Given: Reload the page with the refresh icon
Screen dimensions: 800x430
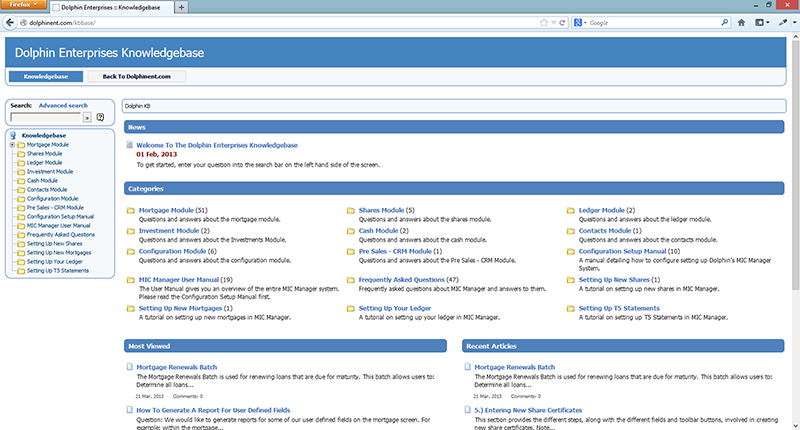Looking at the screenshot, I should click(x=562, y=22).
